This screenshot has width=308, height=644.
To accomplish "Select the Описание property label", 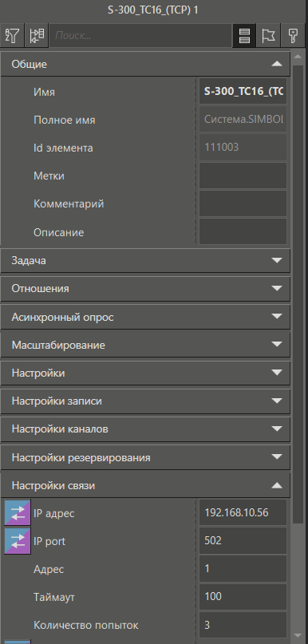I will coord(59,232).
